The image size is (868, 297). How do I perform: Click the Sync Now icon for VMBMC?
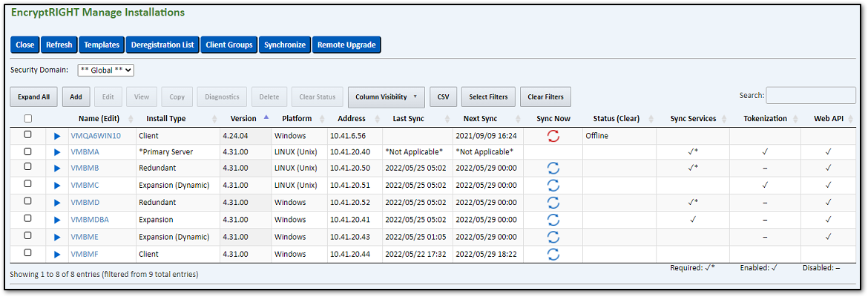[x=553, y=186]
